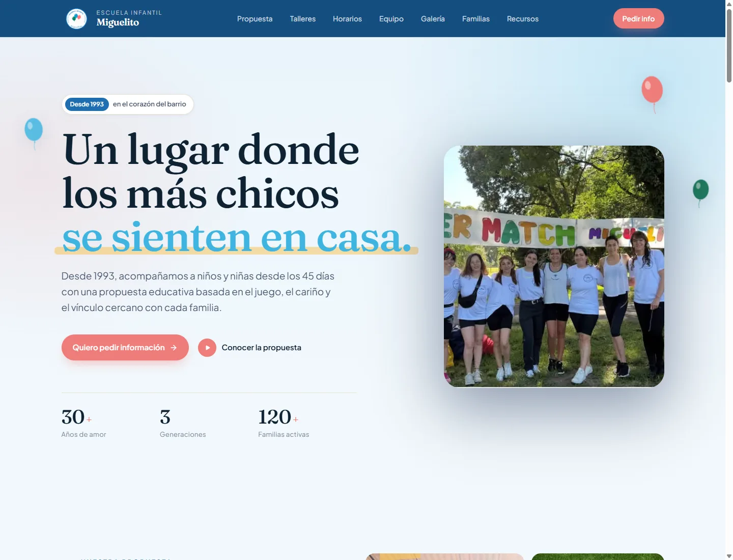This screenshot has width=733, height=560.
Task: Click the 'los más chicos' headline line
Action: [201, 194]
